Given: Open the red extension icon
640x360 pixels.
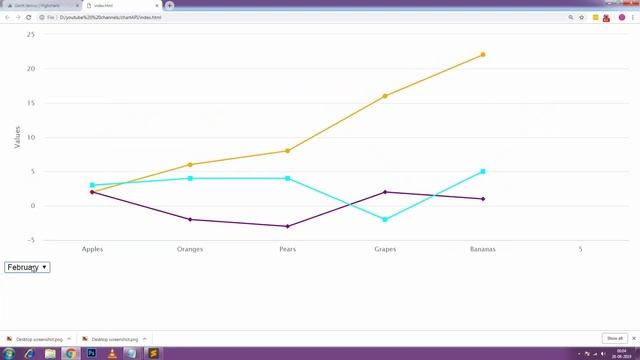Looking at the screenshot, I should pyautogui.click(x=606, y=18).
